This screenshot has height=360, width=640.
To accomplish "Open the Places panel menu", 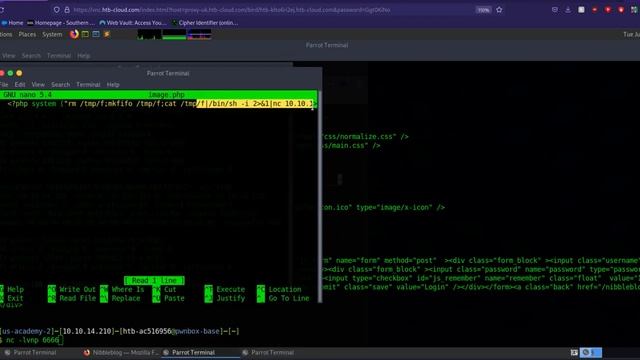I will (27, 35).
